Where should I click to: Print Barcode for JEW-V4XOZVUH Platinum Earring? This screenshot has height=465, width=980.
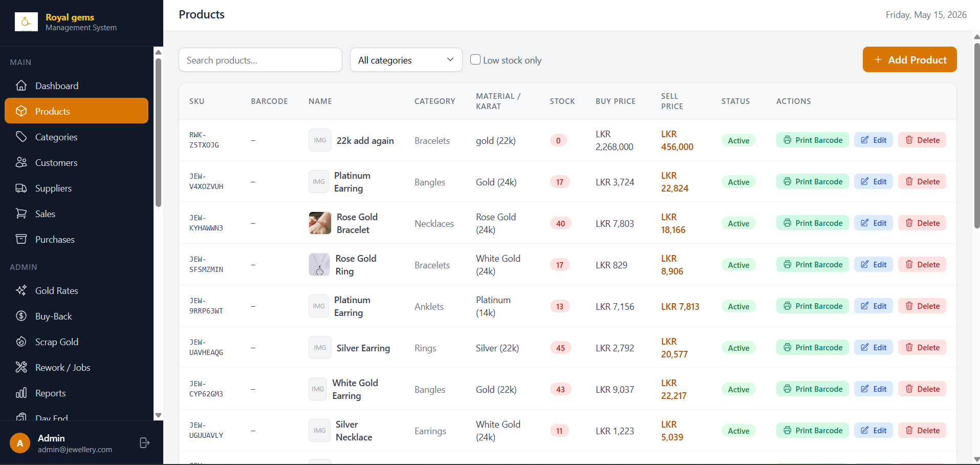pos(813,181)
